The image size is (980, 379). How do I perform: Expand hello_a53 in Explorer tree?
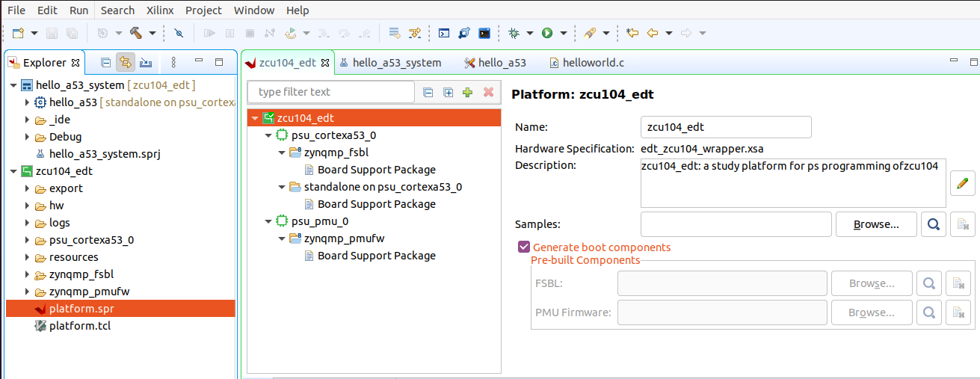click(27, 102)
